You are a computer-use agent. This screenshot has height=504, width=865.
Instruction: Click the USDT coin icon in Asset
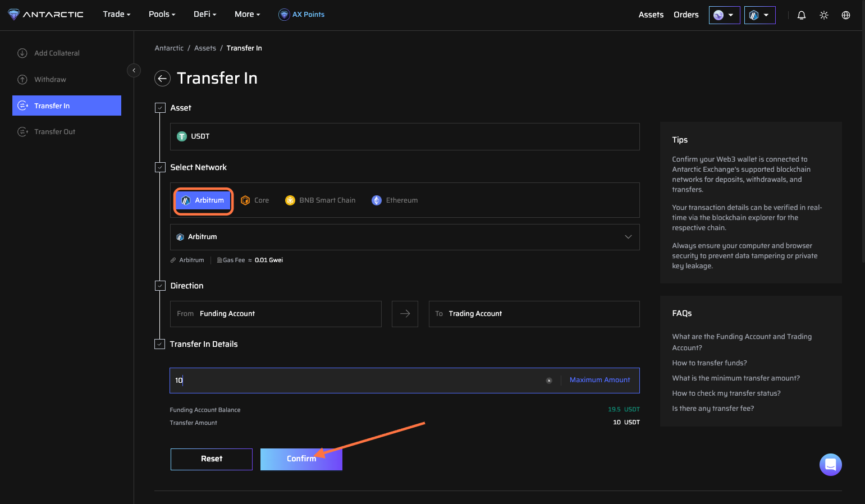point(182,136)
